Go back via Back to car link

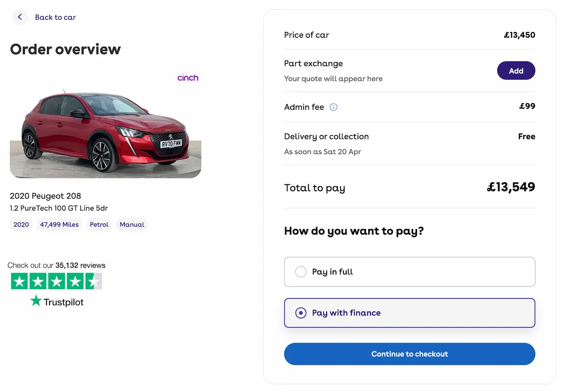coord(55,17)
